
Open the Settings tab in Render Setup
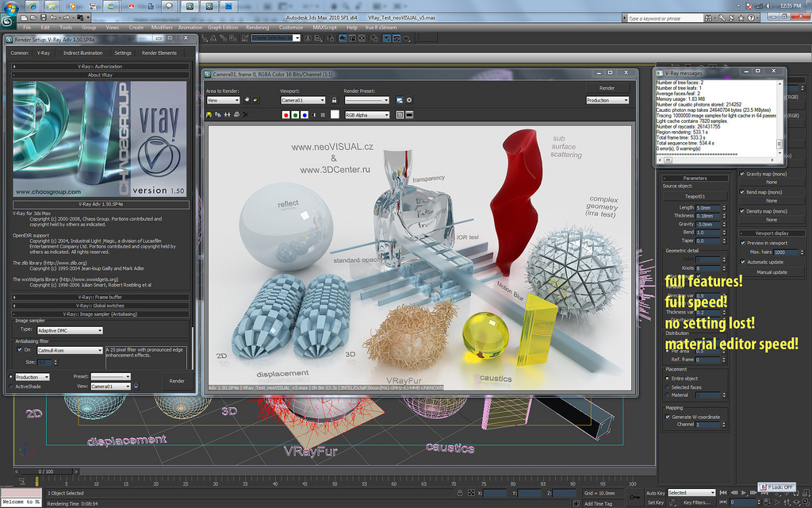[x=123, y=53]
